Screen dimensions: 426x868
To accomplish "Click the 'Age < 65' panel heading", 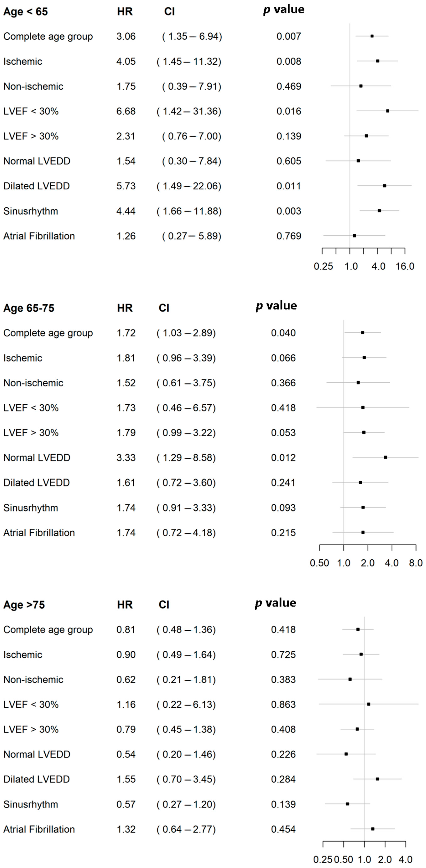I will 26,12.
